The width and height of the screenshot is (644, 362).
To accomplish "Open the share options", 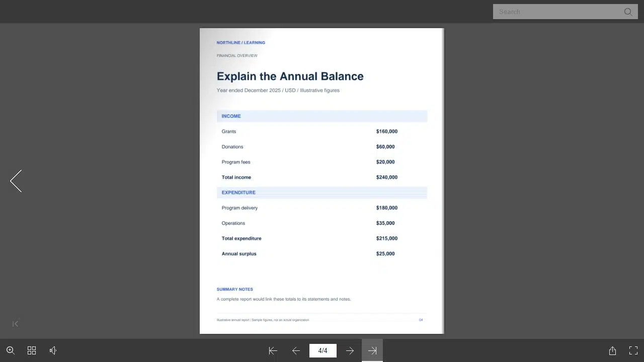I will (612, 350).
